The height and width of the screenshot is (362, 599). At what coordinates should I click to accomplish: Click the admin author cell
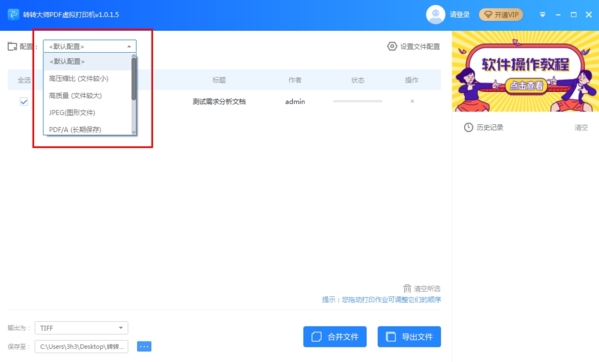(295, 102)
